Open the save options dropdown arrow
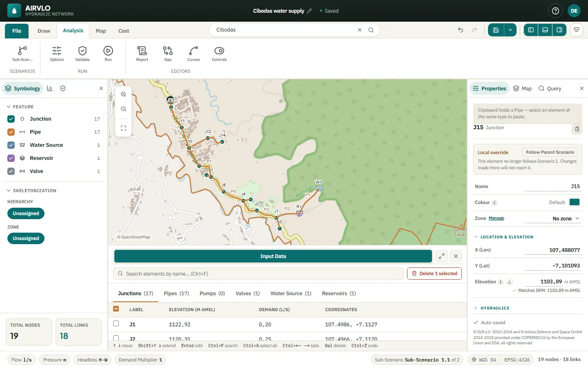Image resolution: width=588 pixels, height=368 pixels. [510, 30]
